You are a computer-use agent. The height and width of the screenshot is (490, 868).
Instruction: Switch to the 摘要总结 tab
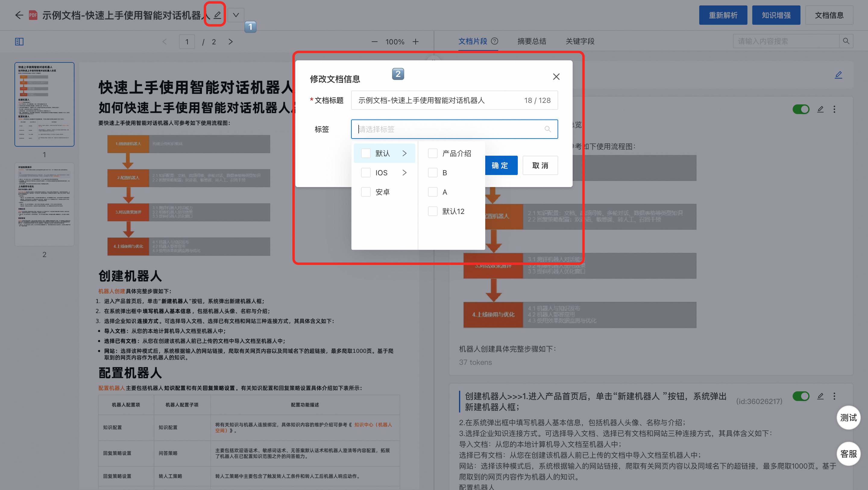coord(531,41)
